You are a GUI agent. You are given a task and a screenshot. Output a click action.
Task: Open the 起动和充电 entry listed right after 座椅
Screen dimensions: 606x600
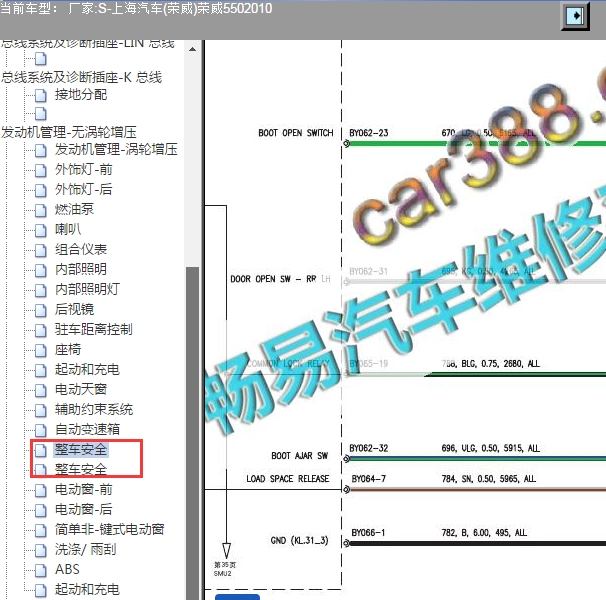pos(87,370)
